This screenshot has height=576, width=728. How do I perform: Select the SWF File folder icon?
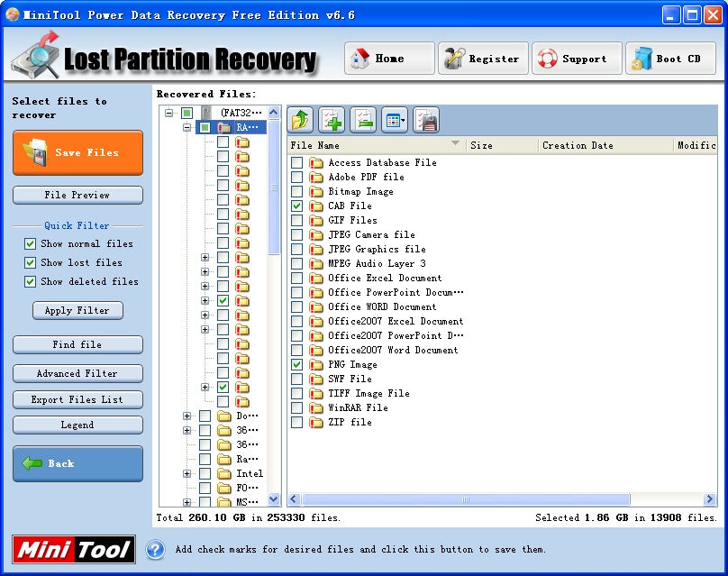coord(316,379)
